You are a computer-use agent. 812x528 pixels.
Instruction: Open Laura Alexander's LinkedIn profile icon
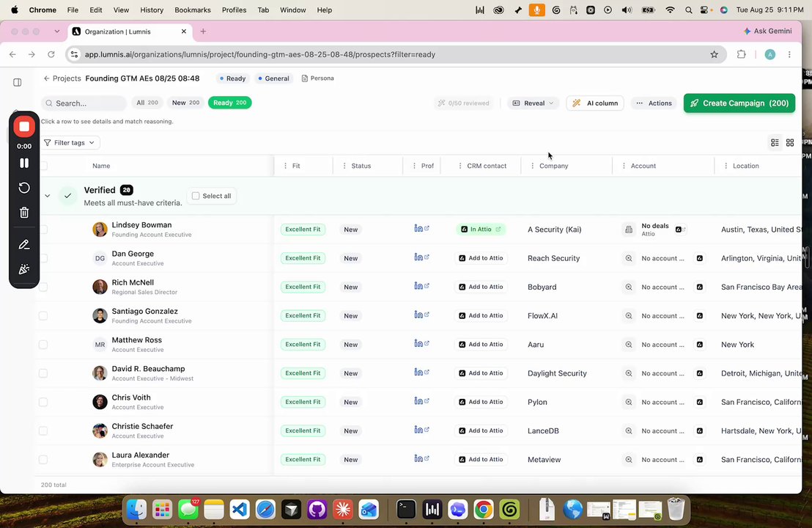[421, 458]
